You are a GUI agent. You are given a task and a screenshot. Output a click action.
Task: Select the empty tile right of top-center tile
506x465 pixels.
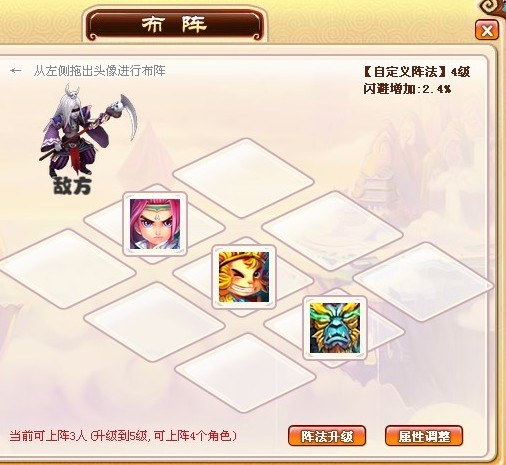(333, 231)
